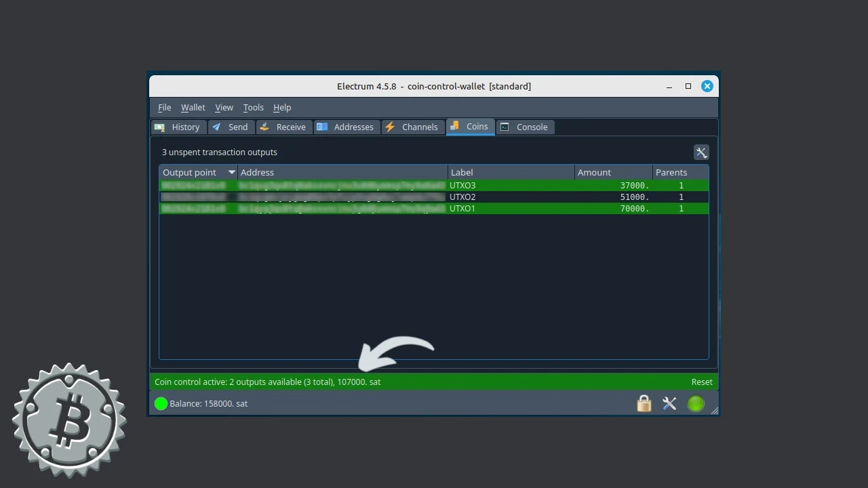
Task: Sort by the Address column header
Action: (342, 172)
